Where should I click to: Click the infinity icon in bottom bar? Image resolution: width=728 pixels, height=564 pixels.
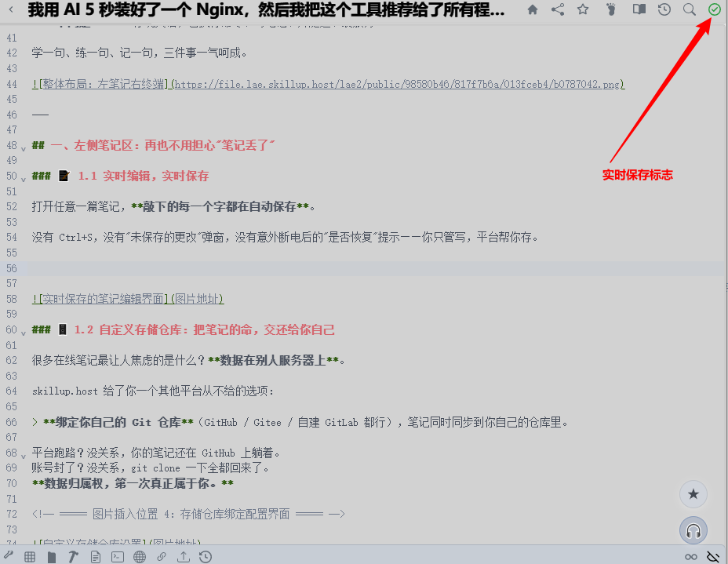pos(691,557)
